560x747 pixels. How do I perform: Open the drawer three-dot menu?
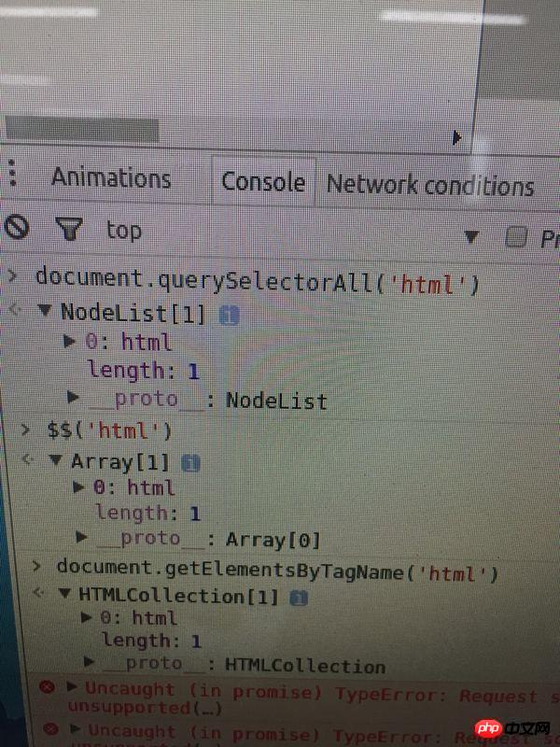pos(13,174)
